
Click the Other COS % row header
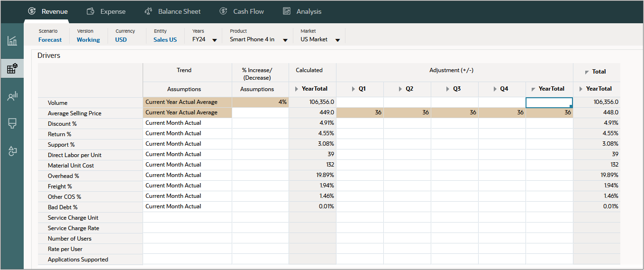pos(91,197)
